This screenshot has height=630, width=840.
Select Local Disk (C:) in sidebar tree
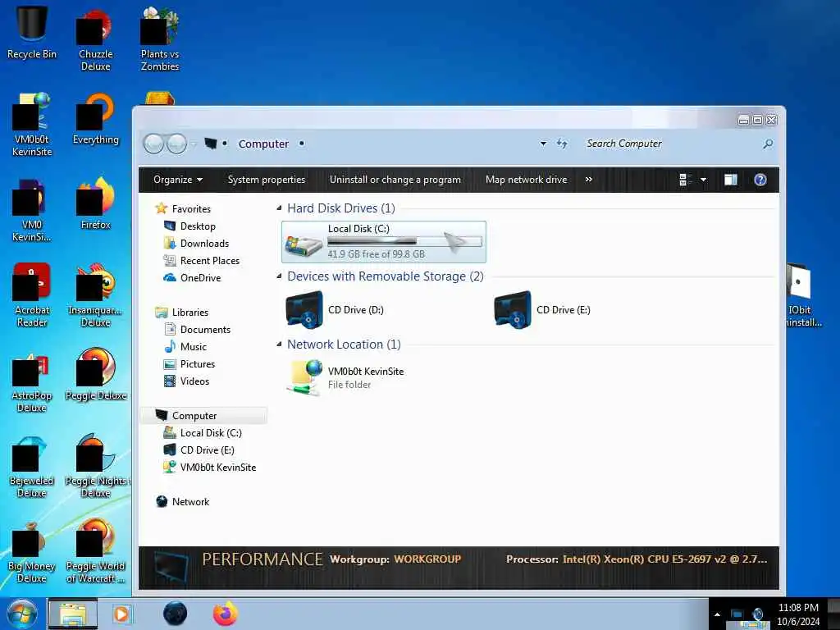[x=203, y=433]
